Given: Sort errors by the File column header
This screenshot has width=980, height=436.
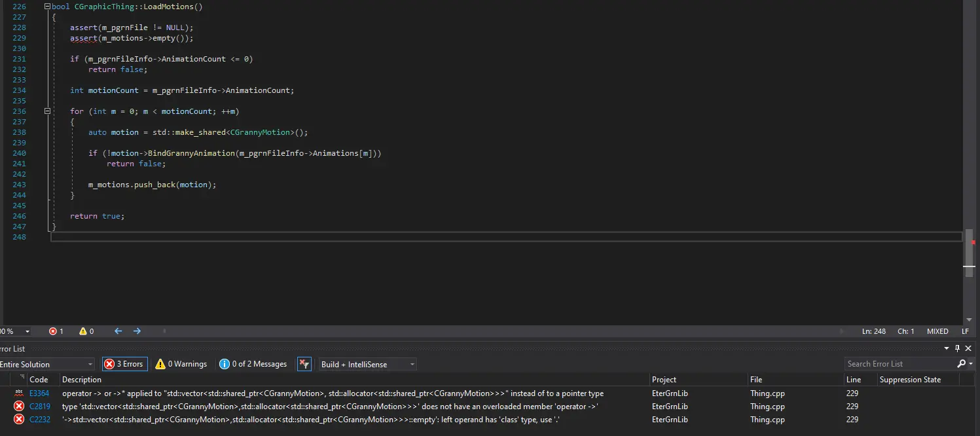Looking at the screenshot, I should coord(756,380).
